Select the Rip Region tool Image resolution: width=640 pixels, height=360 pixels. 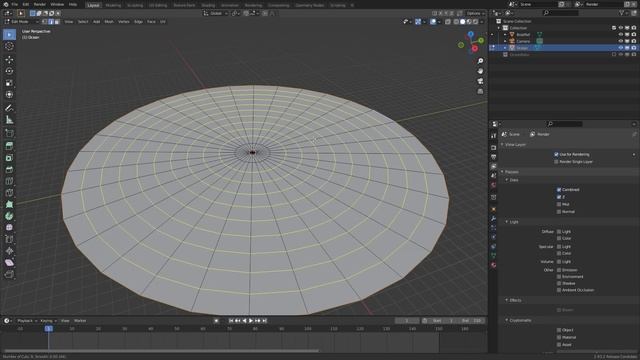9,274
